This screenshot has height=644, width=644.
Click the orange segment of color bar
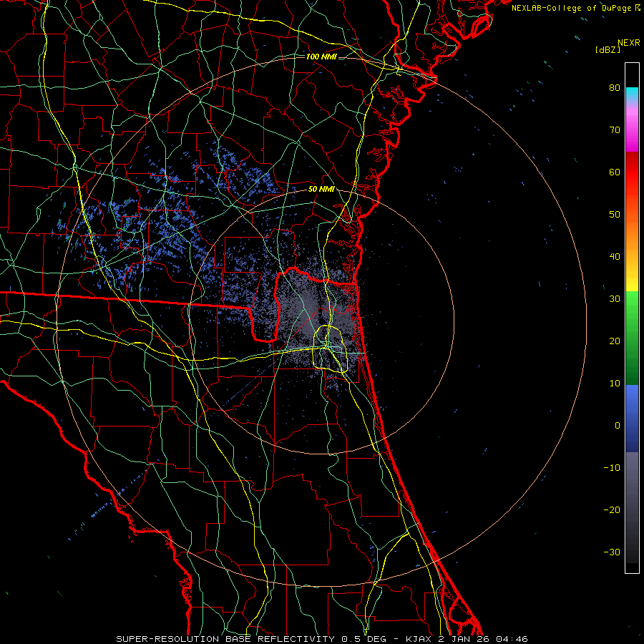(632, 230)
